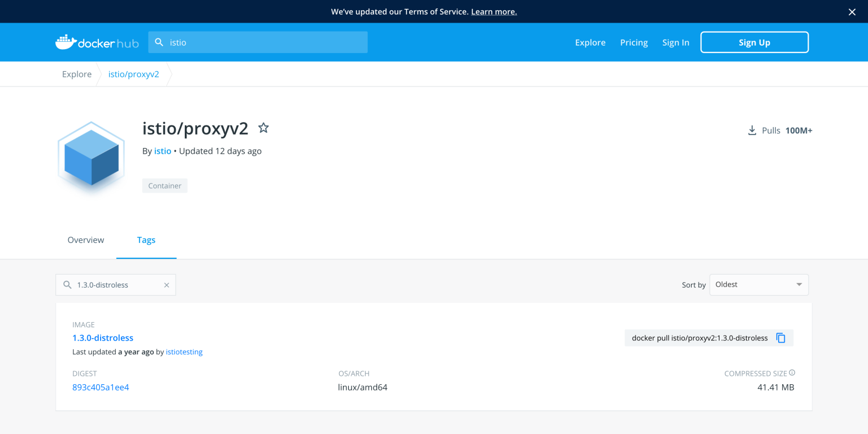Open the Pricing page
This screenshot has width=868, height=434.
[x=634, y=42]
